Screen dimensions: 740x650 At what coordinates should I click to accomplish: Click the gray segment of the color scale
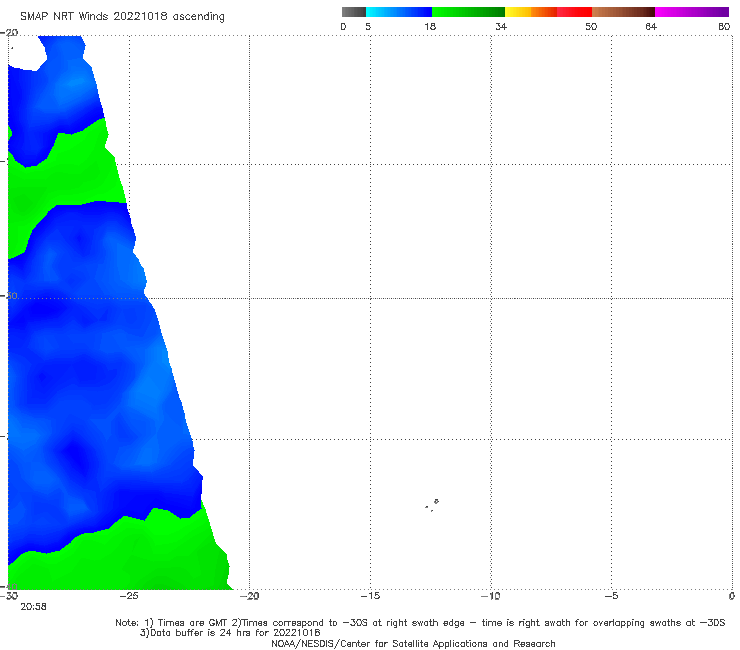(x=354, y=12)
